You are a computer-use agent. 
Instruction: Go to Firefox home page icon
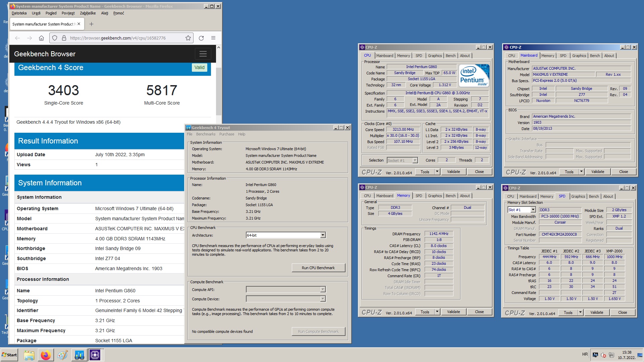41,38
